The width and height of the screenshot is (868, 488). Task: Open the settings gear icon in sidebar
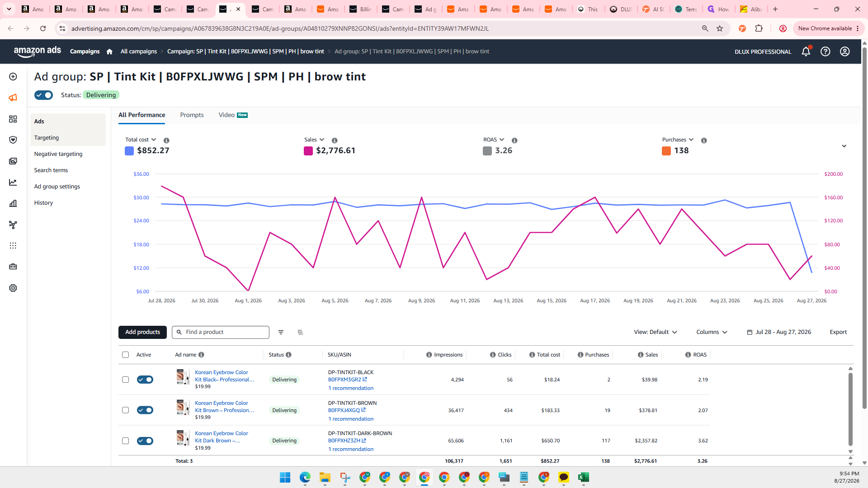[13, 288]
